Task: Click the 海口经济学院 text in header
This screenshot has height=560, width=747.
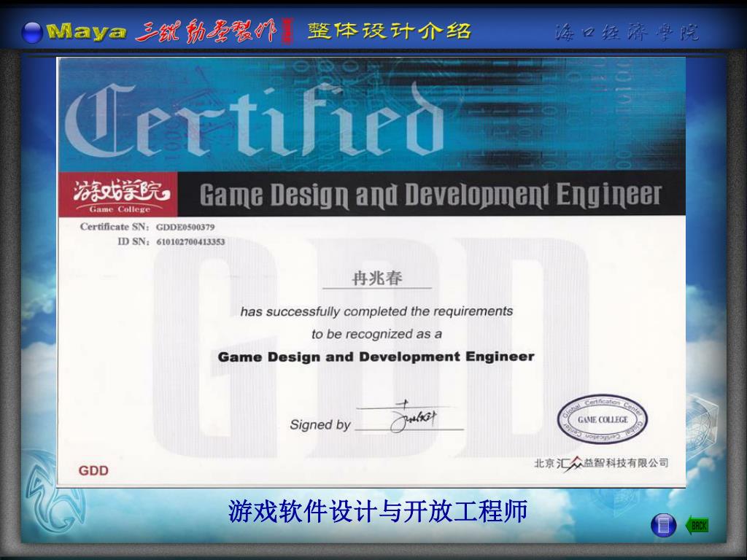Action: (627, 32)
